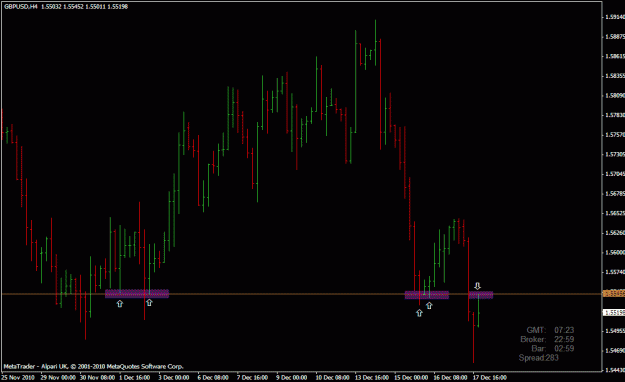The height and width of the screenshot is (382, 625).
Task: Click the 1.59140 price axis label
Action: point(615,17)
